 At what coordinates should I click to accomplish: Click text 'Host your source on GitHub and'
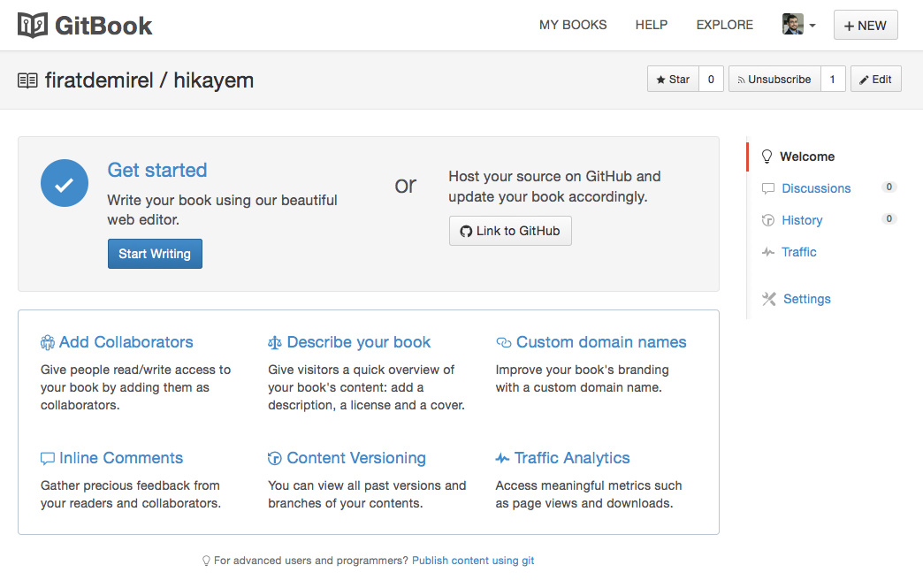pos(554,176)
